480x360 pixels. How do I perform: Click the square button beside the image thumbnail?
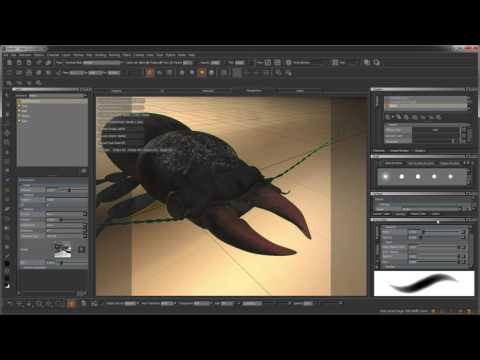(x=81, y=249)
